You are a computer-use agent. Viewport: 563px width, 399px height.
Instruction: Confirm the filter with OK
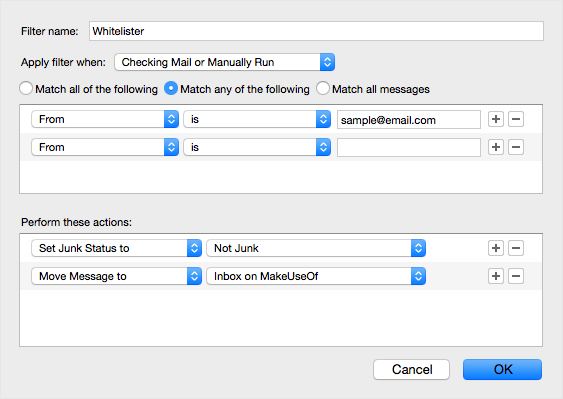coord(502,370)
